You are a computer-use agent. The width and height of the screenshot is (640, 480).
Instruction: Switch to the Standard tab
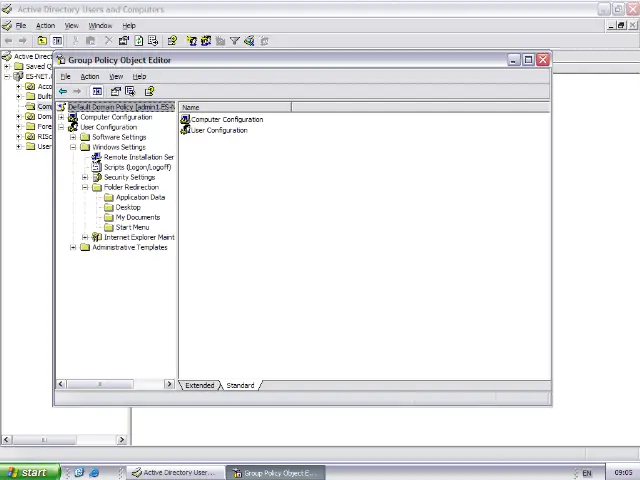pos(240,385)
